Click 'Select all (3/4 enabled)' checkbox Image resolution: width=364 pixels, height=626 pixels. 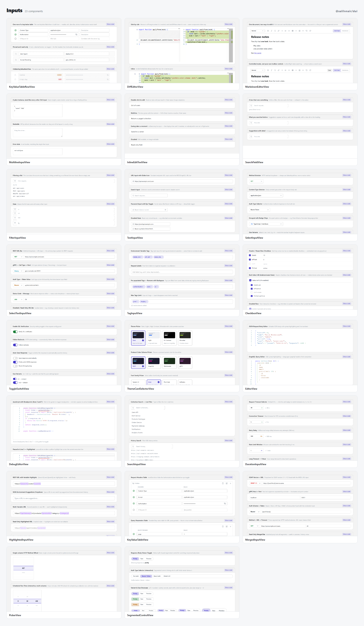pos(250,280)
